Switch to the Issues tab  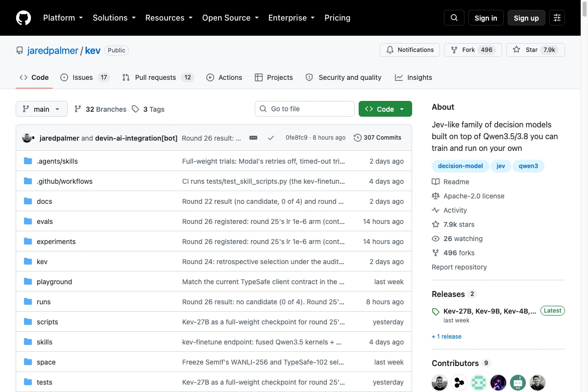click(x=85, y=77)
